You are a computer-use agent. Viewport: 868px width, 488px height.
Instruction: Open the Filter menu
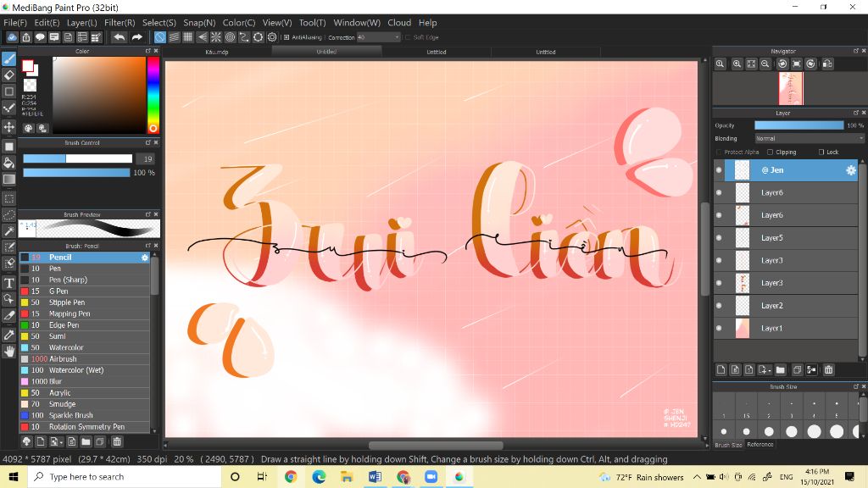pos(120,23)
